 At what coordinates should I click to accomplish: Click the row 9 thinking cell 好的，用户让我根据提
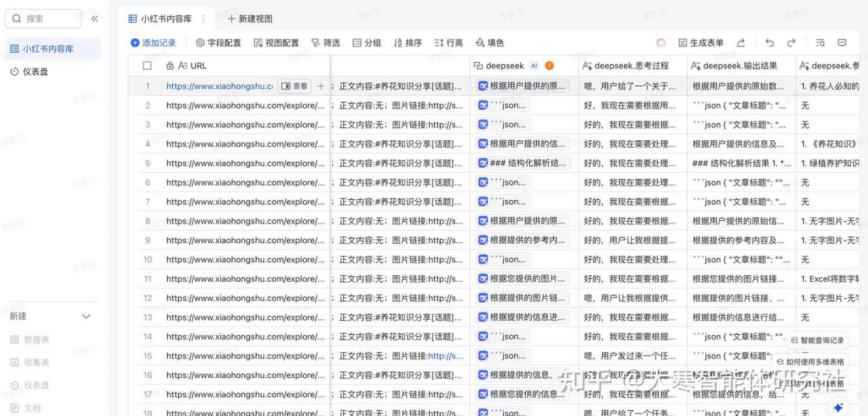click(633, 241)
